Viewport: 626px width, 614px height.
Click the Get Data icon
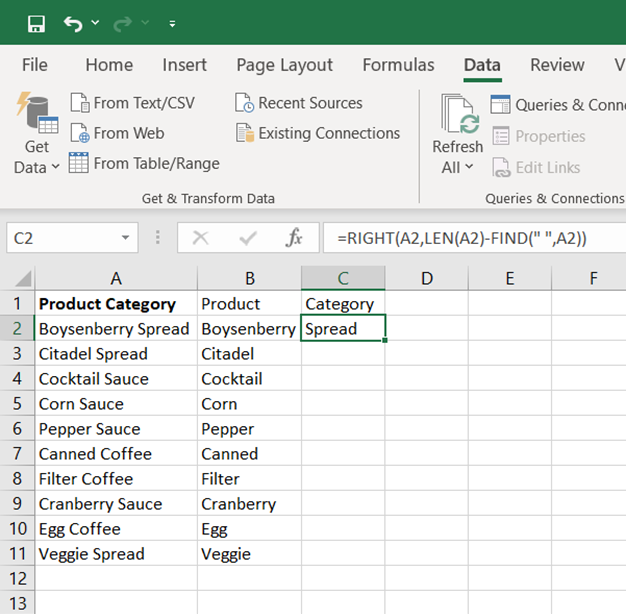(37, 114)
